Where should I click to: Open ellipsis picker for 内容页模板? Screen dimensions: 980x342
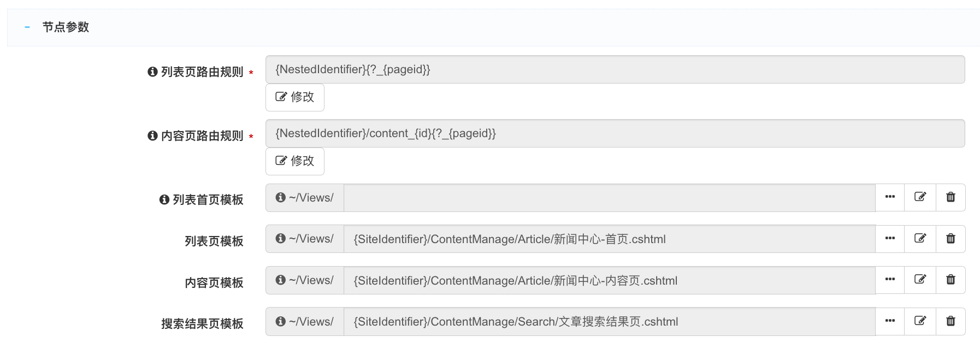coord(890,280)
